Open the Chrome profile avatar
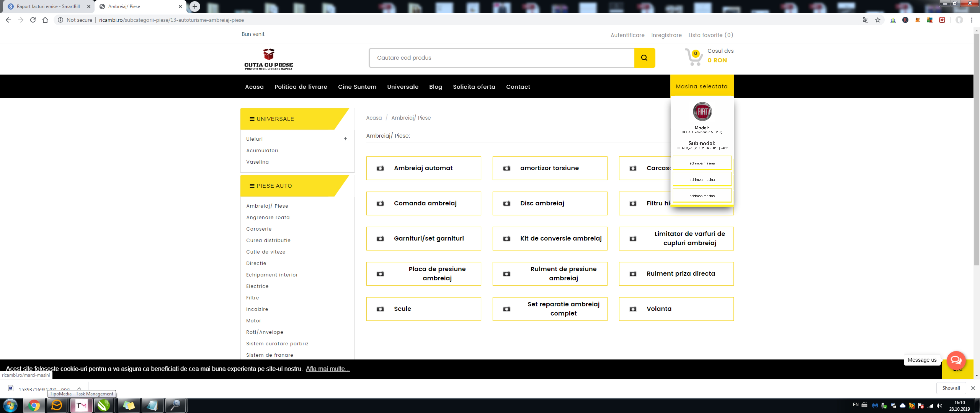 pyautogui.click(x=959, y=20)
